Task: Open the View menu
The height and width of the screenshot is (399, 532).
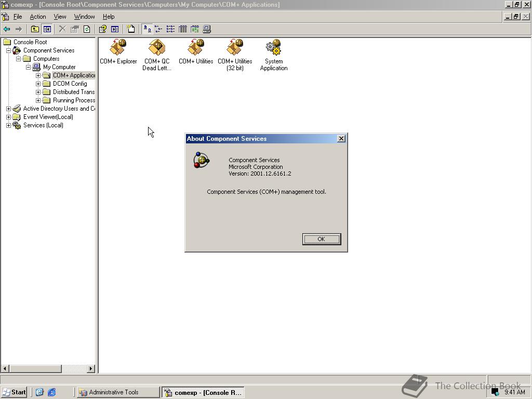Action: (x=60, y=17)
